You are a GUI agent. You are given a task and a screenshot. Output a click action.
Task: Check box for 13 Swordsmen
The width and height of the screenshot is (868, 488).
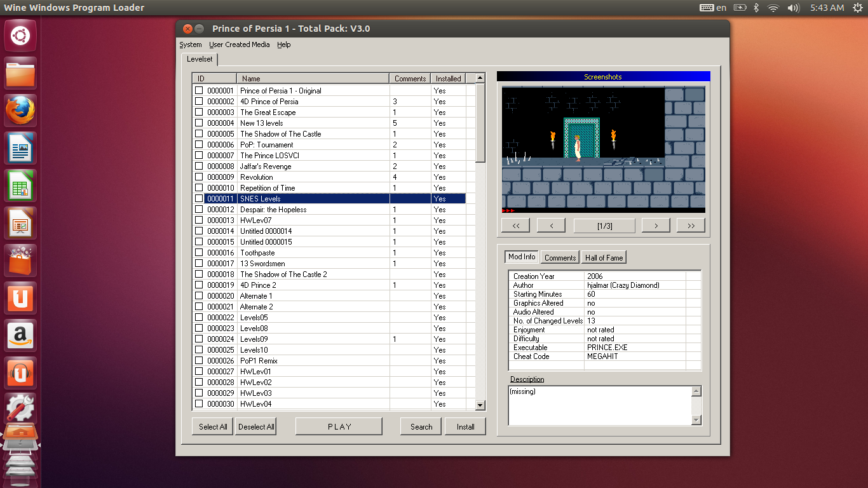[x=199, y=263]
